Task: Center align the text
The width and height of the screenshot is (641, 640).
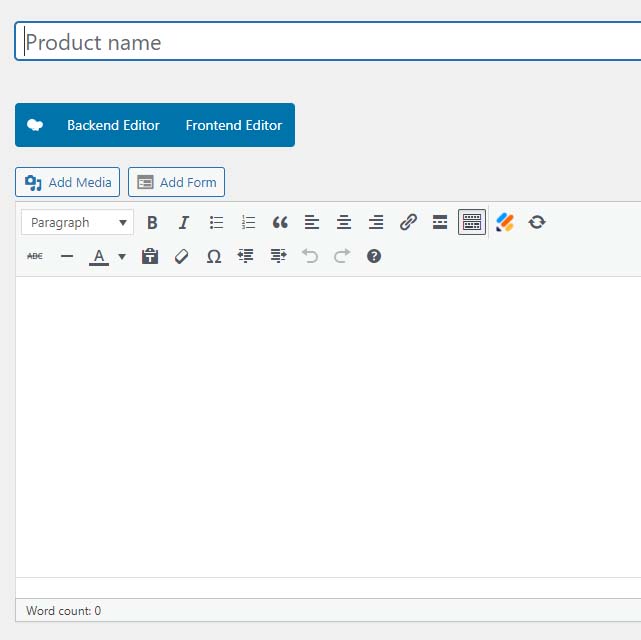Action: [x=344, y=223]
